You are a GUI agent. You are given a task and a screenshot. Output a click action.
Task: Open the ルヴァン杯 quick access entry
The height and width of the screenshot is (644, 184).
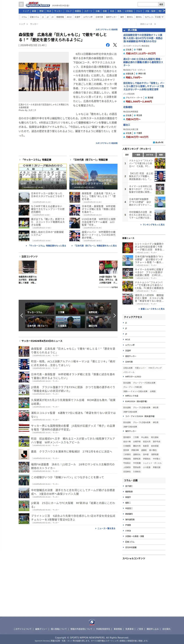[x=144, y=345]
